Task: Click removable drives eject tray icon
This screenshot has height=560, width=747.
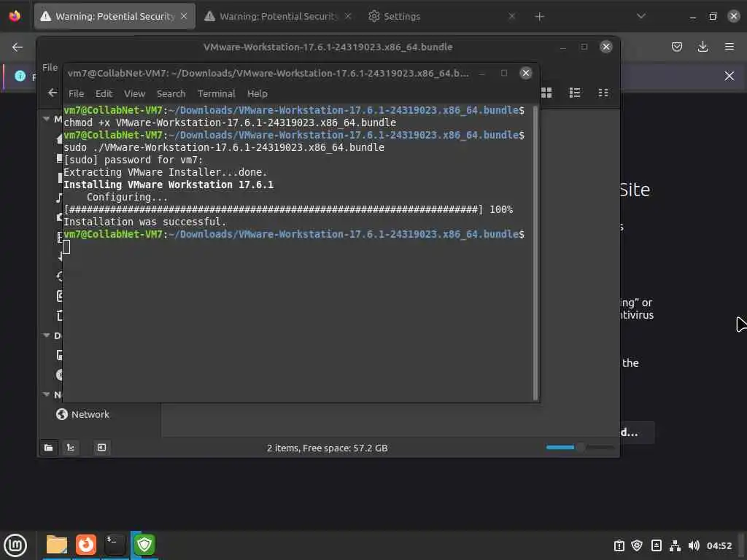Action: pyautogui.click(x=656, y=545)
